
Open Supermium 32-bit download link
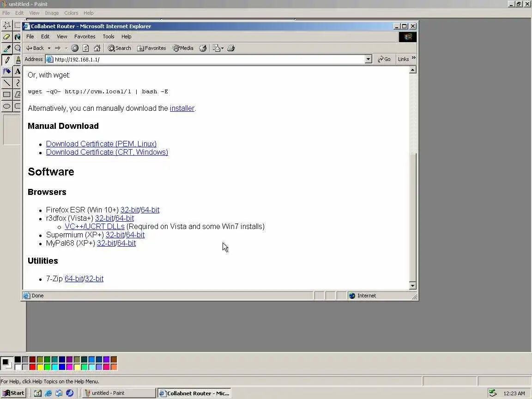click(115, 235)
